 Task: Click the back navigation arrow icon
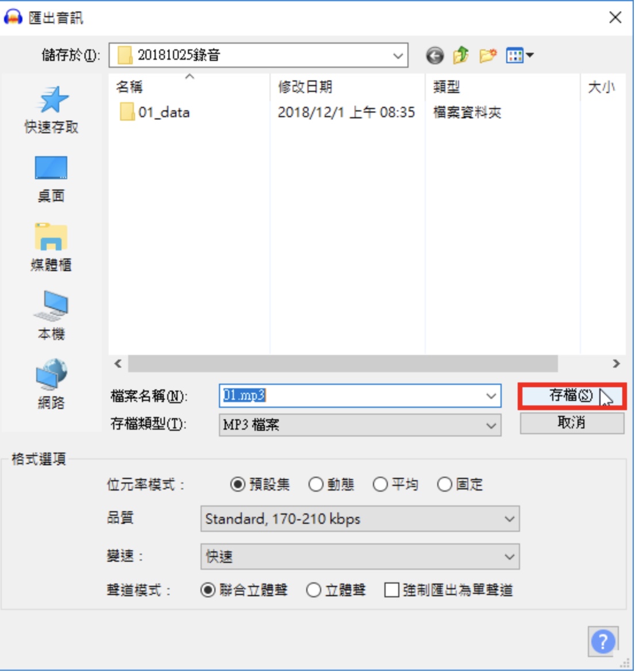point(434,56)
